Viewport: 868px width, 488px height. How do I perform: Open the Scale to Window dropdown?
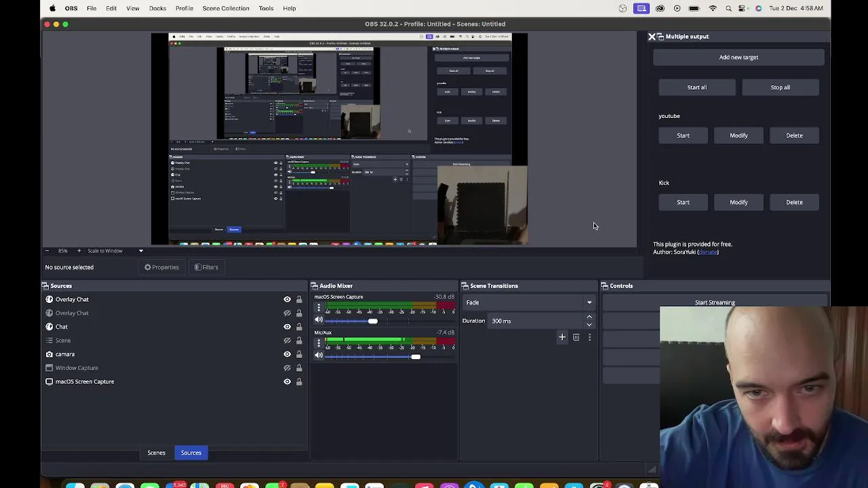[x=115, y=251]
